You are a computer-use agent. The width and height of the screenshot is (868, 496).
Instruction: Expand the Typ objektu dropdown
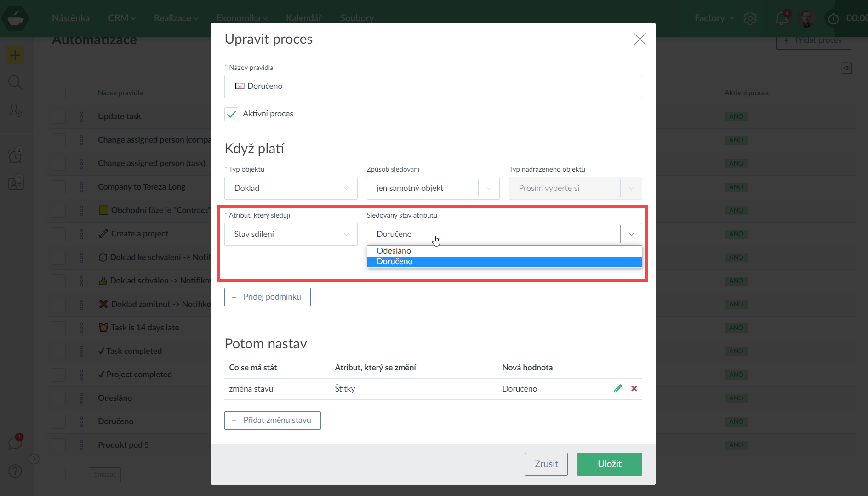tap(291, 188)
